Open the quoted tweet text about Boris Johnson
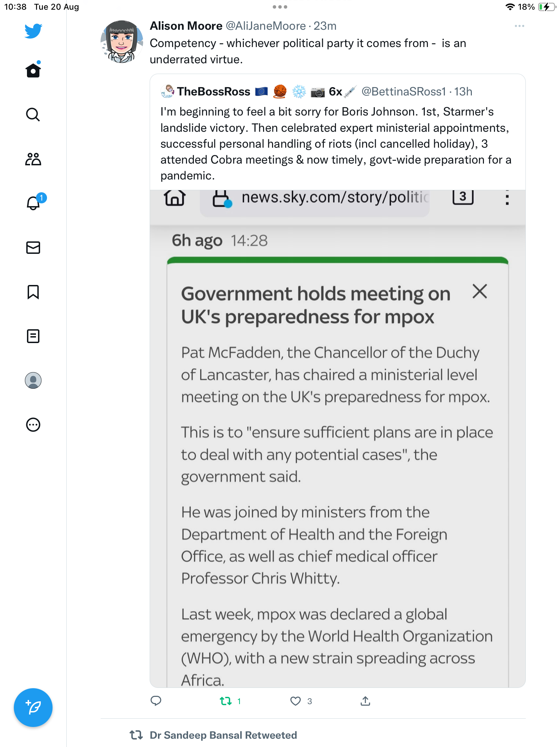 336,144
